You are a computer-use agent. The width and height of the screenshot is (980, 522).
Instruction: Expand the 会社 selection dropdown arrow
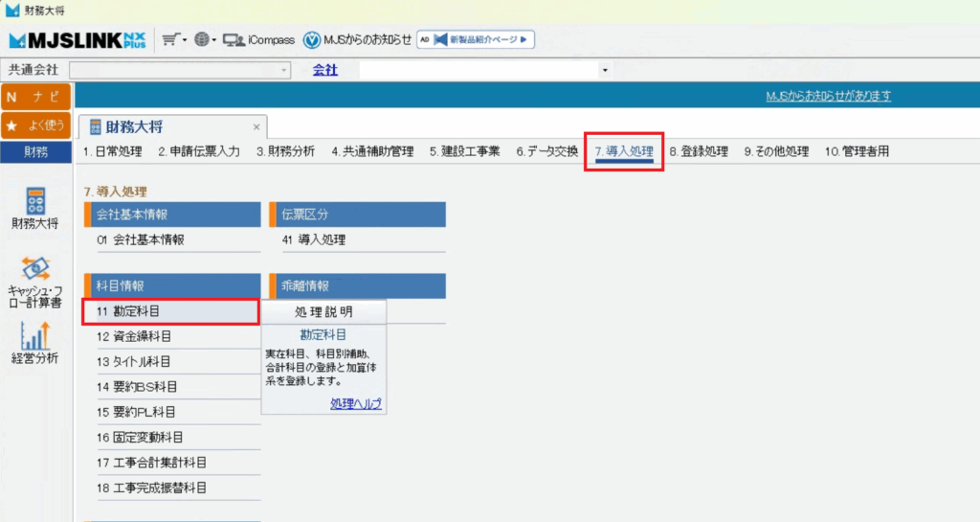point(604,70)
